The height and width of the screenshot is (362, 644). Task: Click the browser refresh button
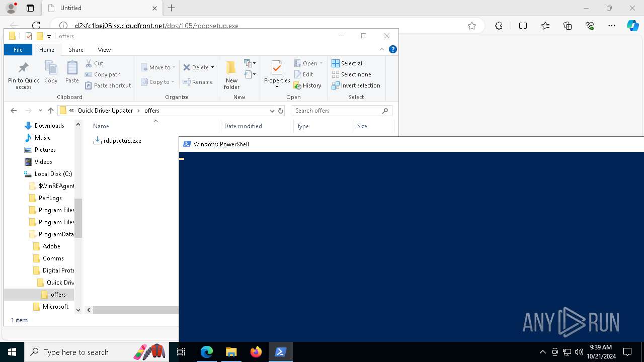36,25
